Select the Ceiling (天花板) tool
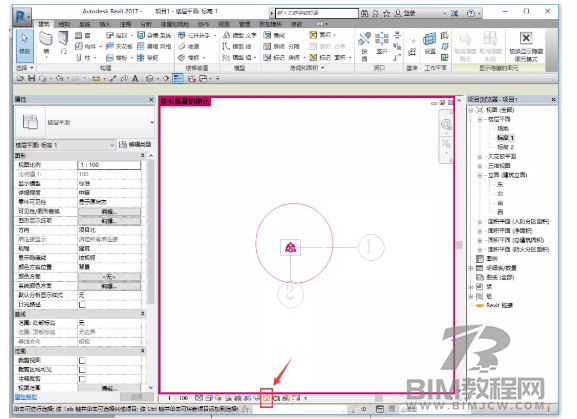The width and height of the screenshot is (577, 419). (119, 46)
